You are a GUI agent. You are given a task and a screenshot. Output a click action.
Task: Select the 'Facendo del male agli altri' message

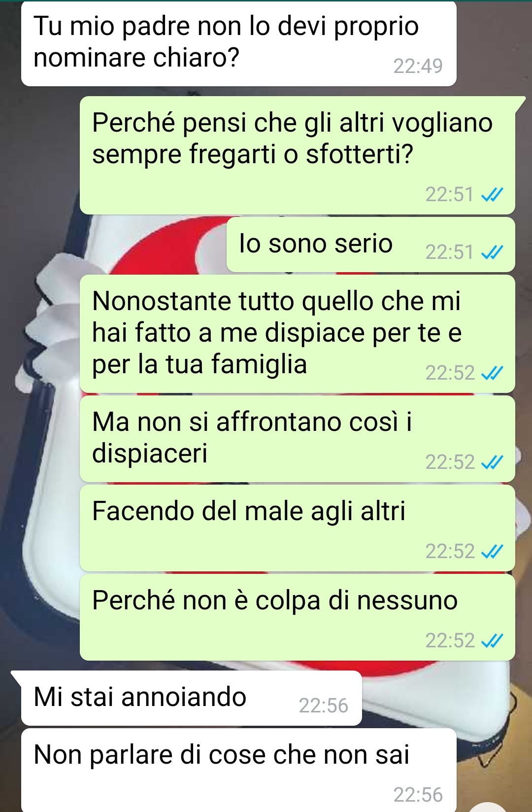tap(298, 528)
